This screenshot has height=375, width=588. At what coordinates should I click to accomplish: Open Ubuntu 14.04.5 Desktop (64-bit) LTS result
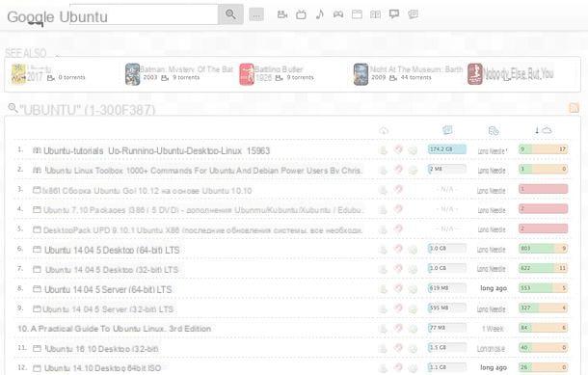(x=112, y=250)
